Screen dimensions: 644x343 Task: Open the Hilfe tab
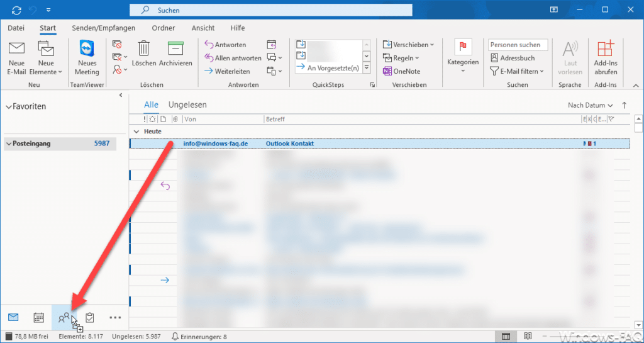click(237, 28)
